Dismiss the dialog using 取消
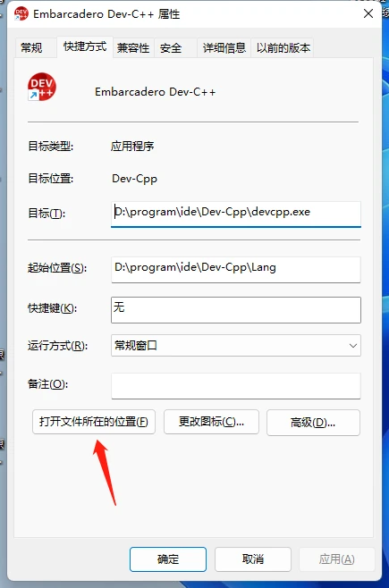The width and height of the screenshot is (389, 588). tap(253, 559)
